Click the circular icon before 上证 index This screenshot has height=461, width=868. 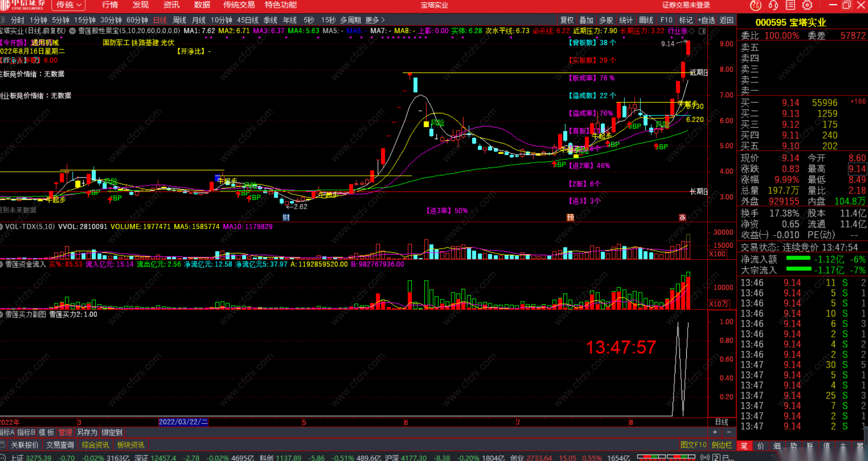[x=3, y=457]
